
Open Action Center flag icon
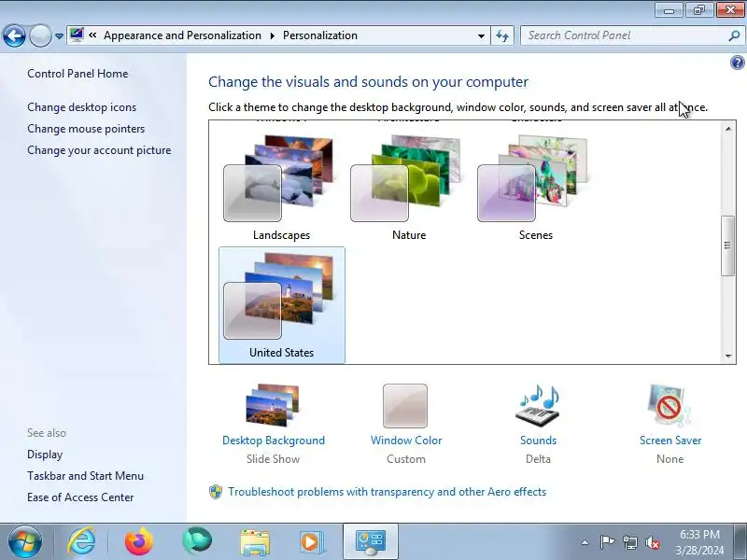[607, 542]
